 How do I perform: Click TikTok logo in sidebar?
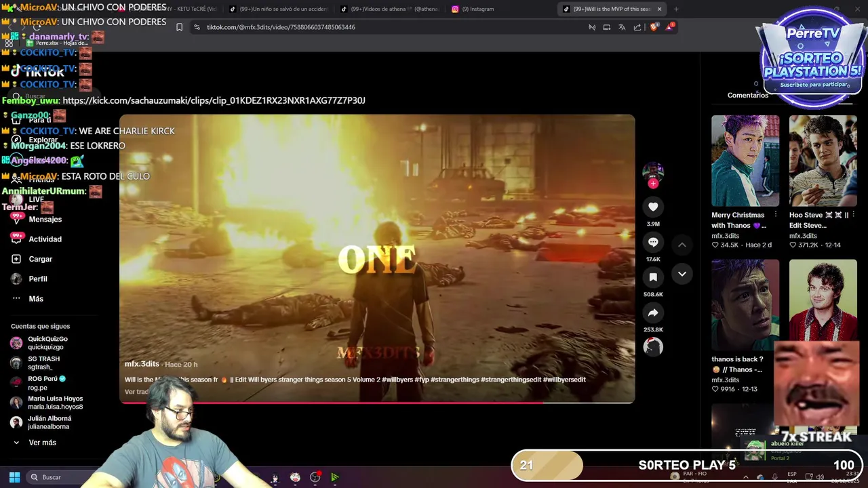click(37, 71)
